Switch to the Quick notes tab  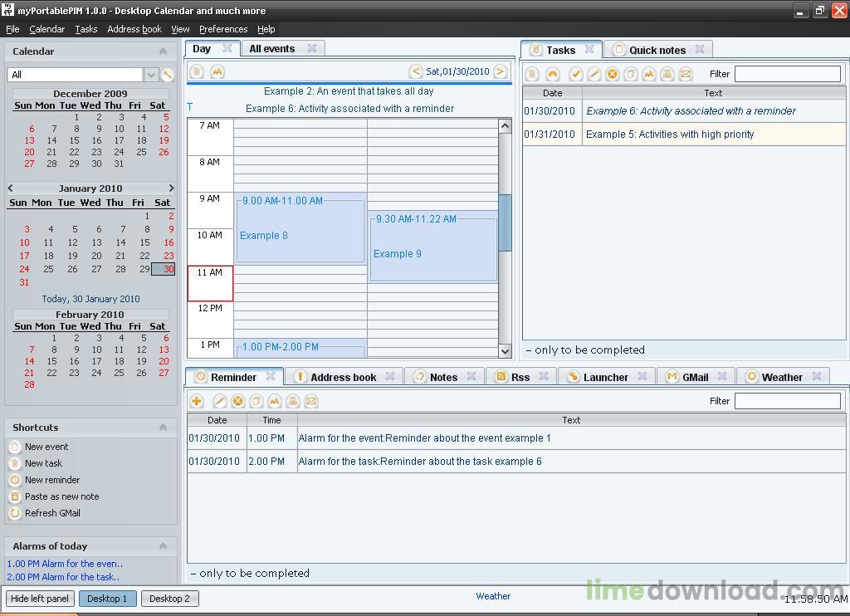pyautogui.click(x=657, y=51)
